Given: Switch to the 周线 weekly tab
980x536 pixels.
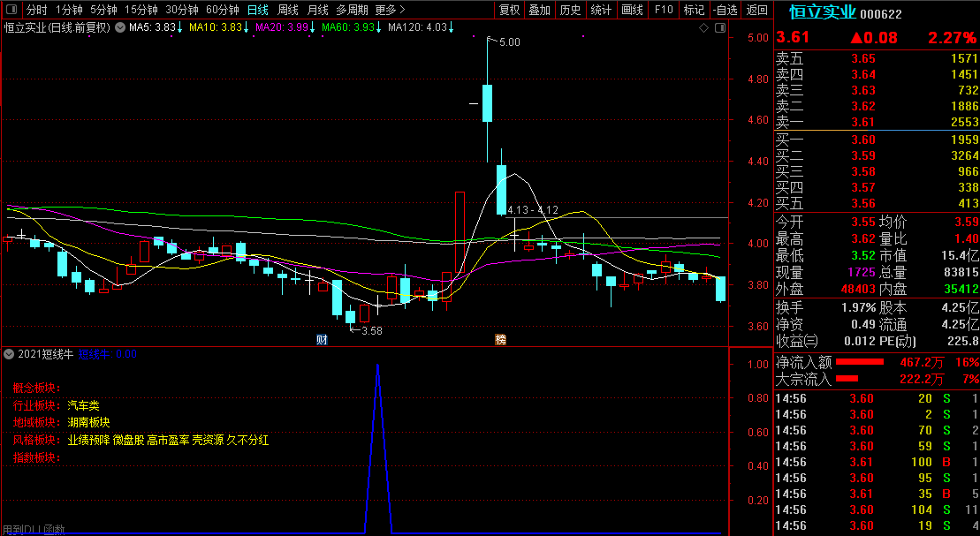Looking at the screenshot, I should click(x=288, y=11).
